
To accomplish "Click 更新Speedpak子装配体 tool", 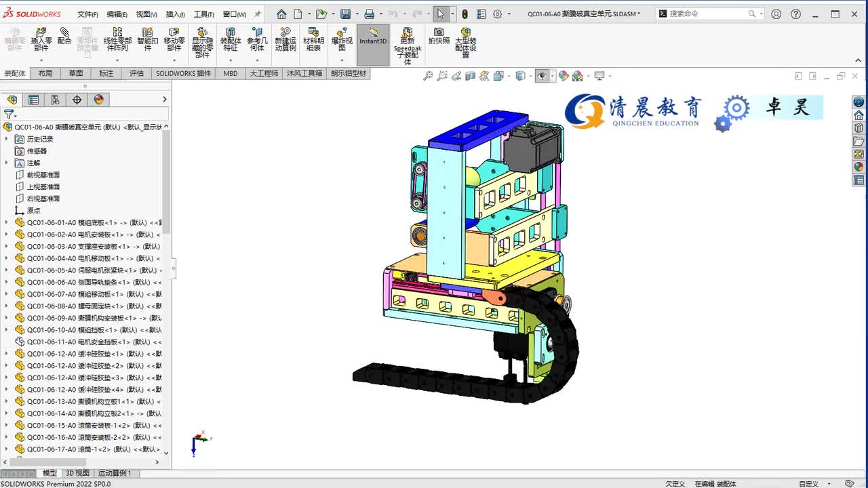I will click(x=408, y=46).
